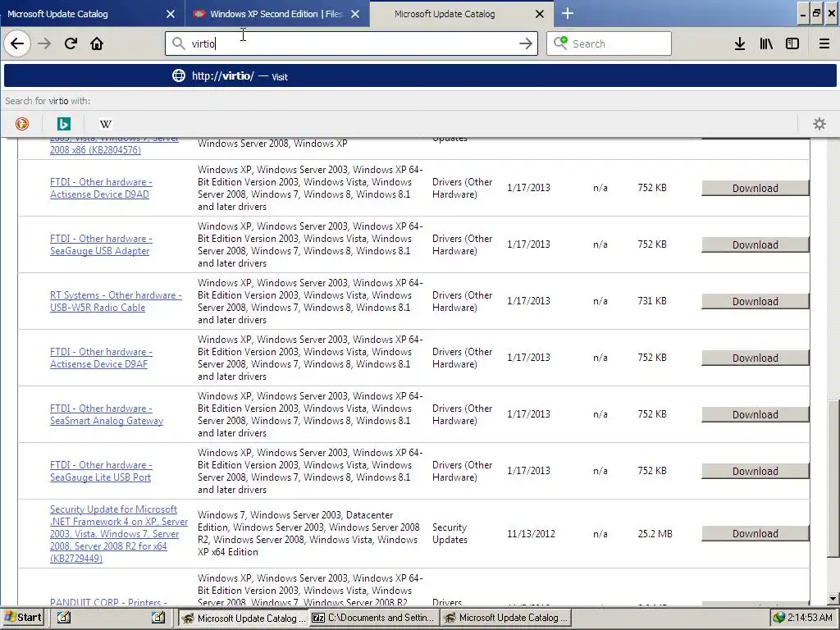Click the magnifier icon in address bar
Screen dimensions: 840x630
coord(178,43)
